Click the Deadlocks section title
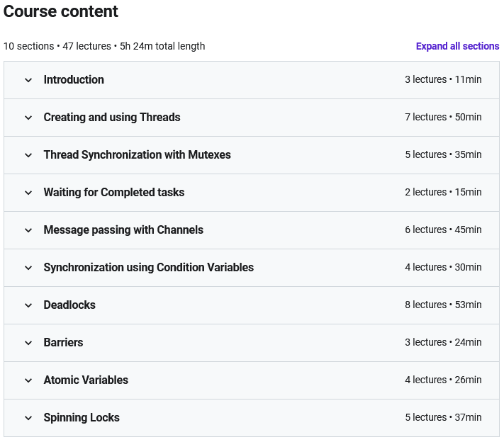This screenshot has width=504, height=442. (x=69, y=305)
